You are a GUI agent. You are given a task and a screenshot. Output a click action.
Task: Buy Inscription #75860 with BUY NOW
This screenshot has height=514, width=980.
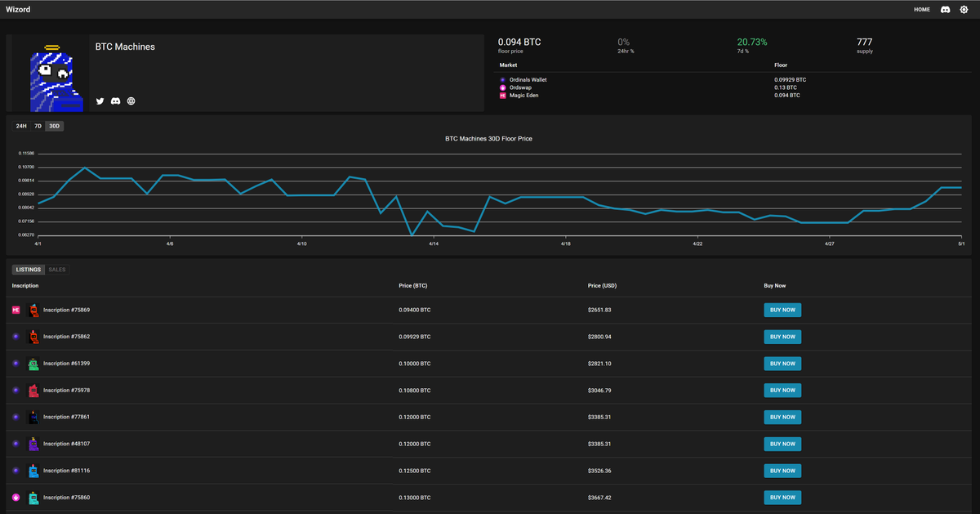click(x=782, y=498)
